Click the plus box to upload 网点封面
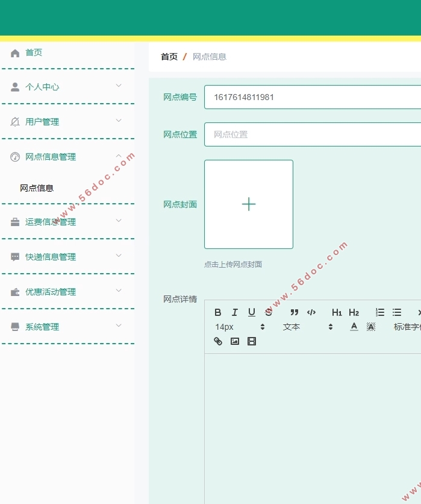The height and width of the screenshot is (504, 421). tap(249, 204)
